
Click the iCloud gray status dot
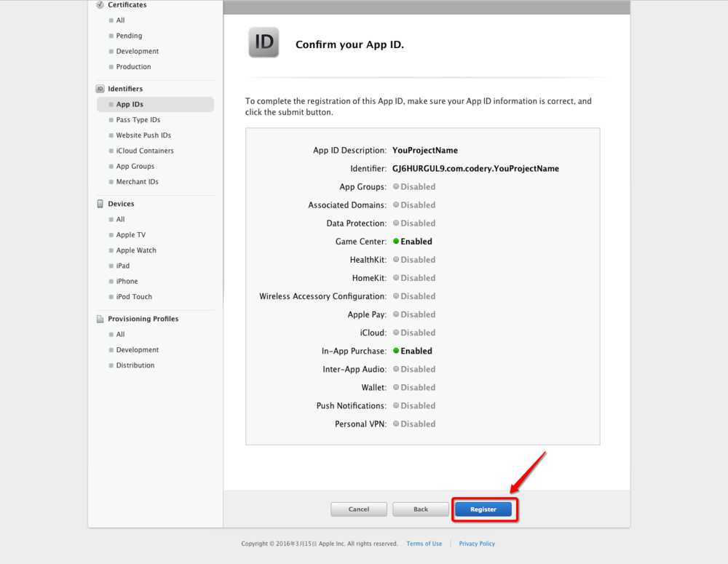tap(396, 333)
